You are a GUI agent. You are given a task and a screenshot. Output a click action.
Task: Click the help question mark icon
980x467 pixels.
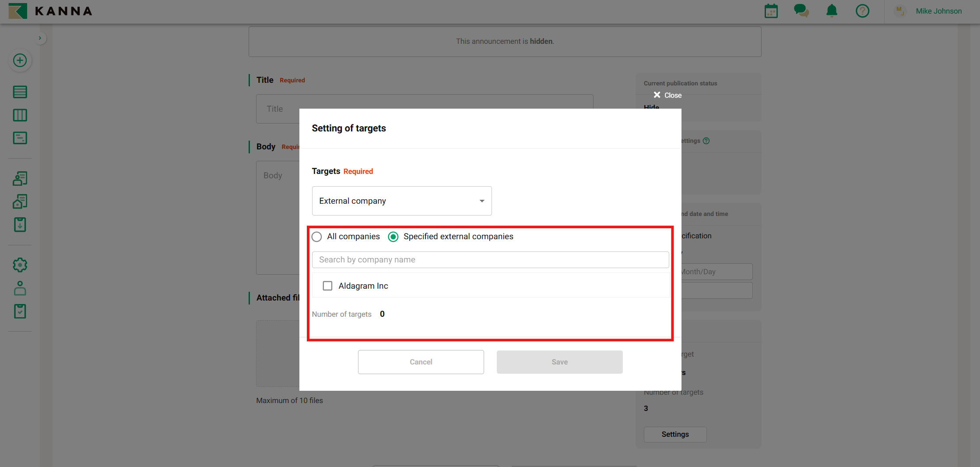coord(862,11)
